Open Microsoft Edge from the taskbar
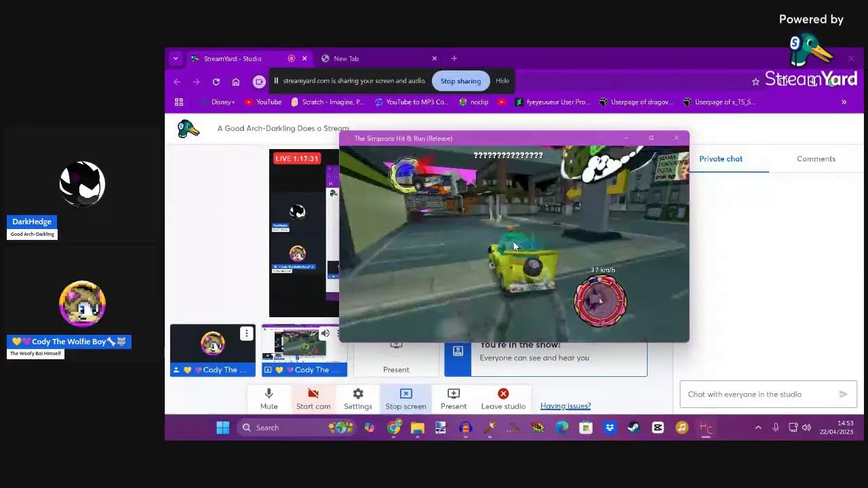The width and height of the screenshot is (868, 488). 561,428
